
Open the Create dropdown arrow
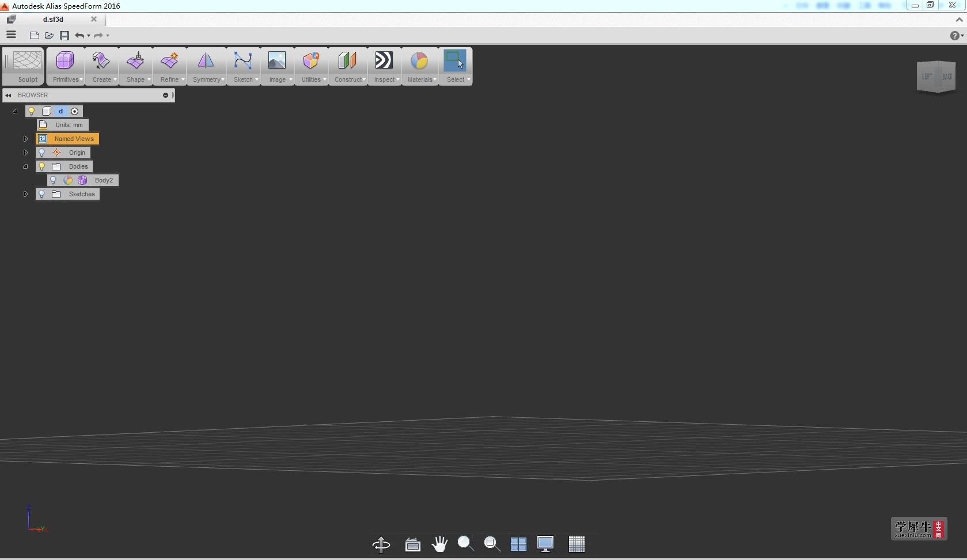coord(115,80)
